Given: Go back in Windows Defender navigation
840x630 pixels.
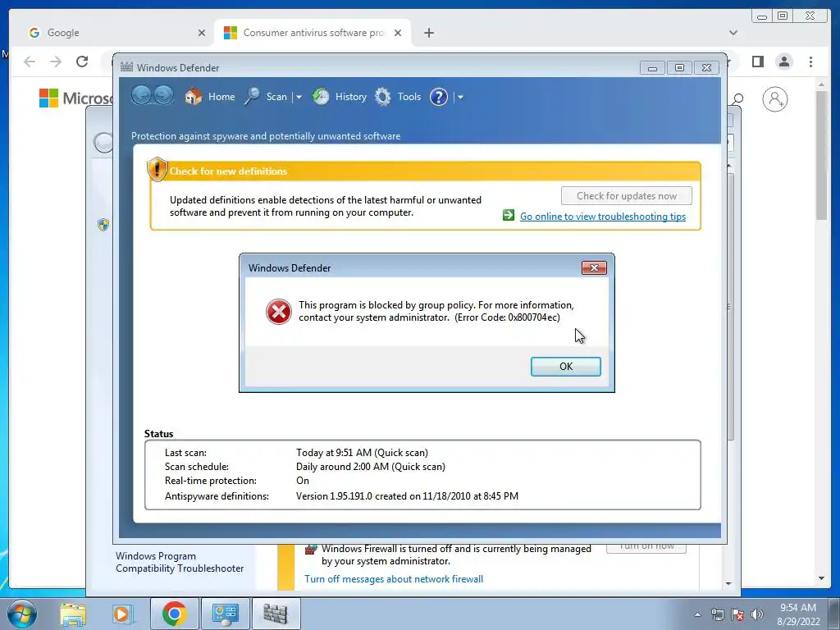Looking at the screenshot, I should click(x=141, y=96).
